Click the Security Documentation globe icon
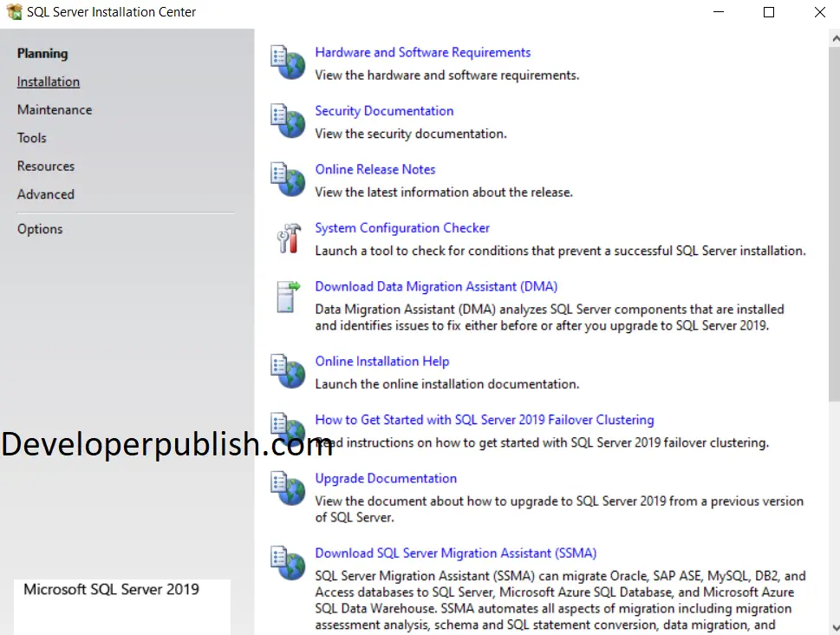Screen dimensions: 840x635 [288, 121]
